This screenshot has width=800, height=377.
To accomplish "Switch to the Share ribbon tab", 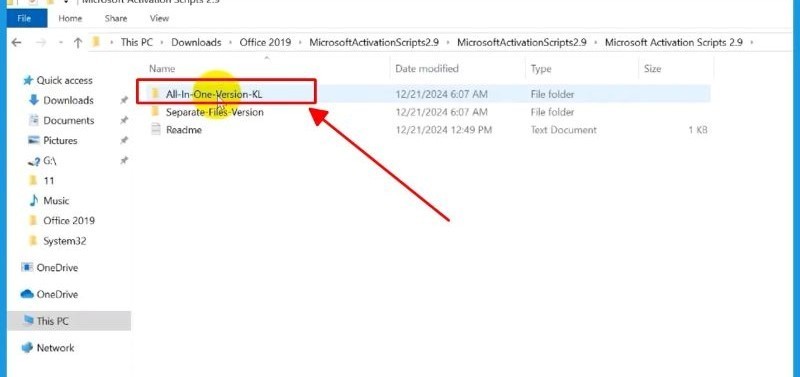I will 116,18.
